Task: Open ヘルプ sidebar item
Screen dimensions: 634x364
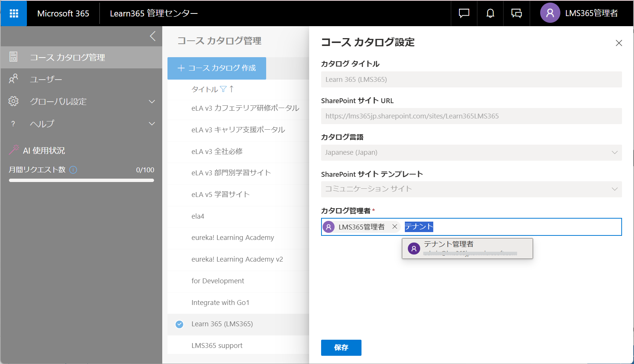Action: [81, 123]
